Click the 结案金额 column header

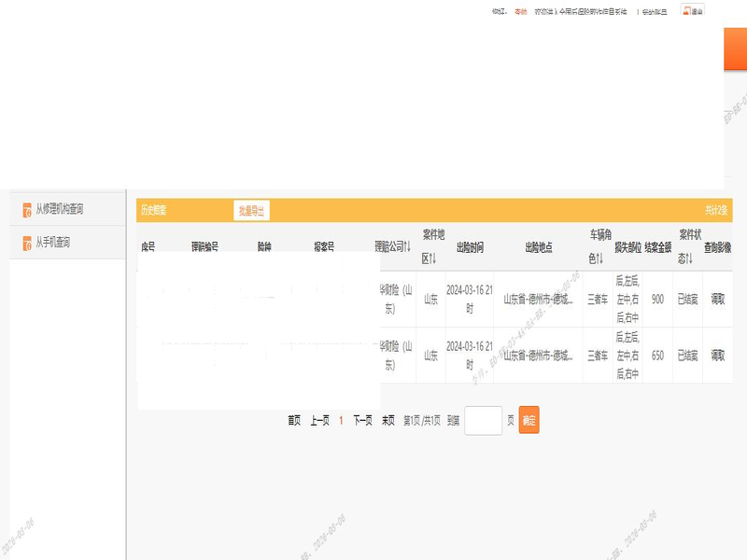pyautogui.click(x=658, y=247)
